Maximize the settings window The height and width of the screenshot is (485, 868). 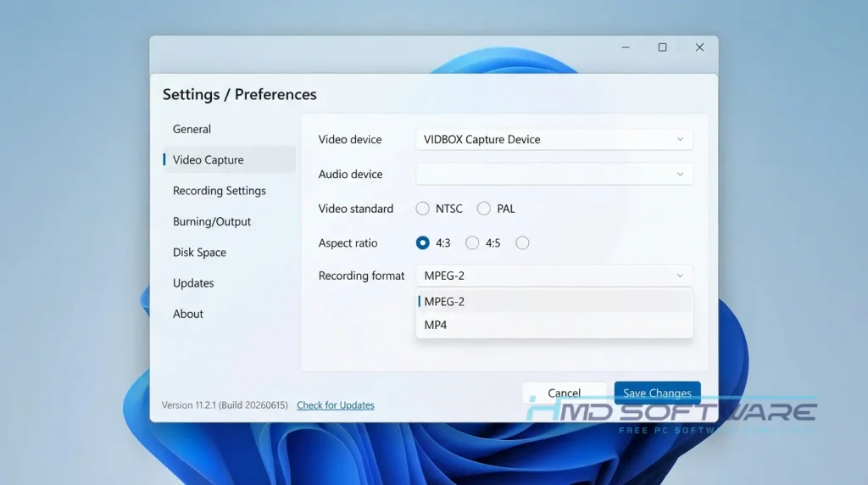(662, 47)
